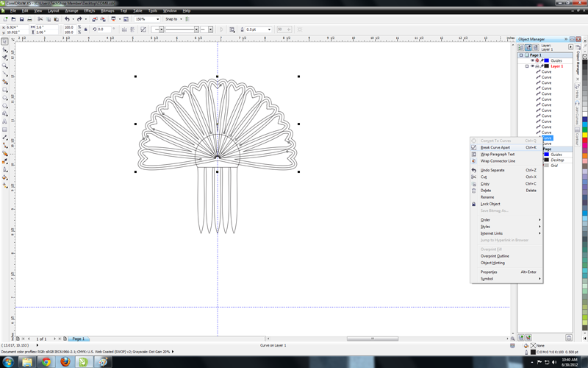
Task: Click the Export icon in standard toolbar
Action: tap(102, 19)
